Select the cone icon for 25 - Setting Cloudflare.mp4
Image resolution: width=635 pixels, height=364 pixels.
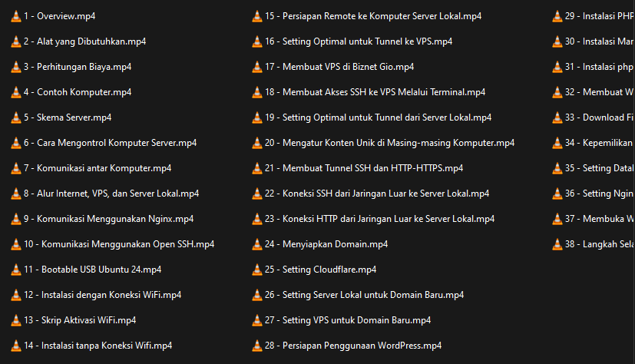[x=257, y=270]
